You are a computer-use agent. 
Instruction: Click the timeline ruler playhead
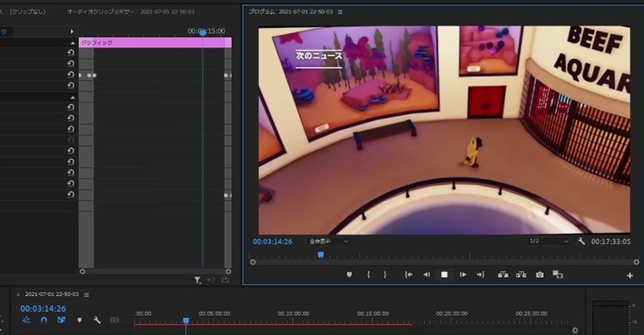(x=186, y=321)
